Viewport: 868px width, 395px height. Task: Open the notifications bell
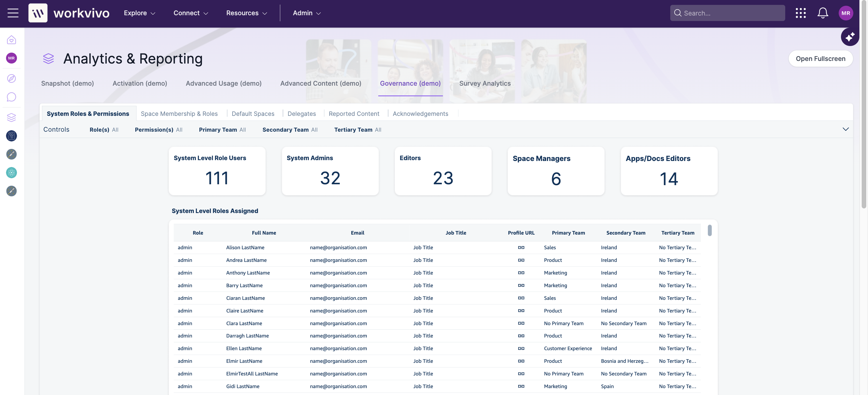click(x=823, y=13)
